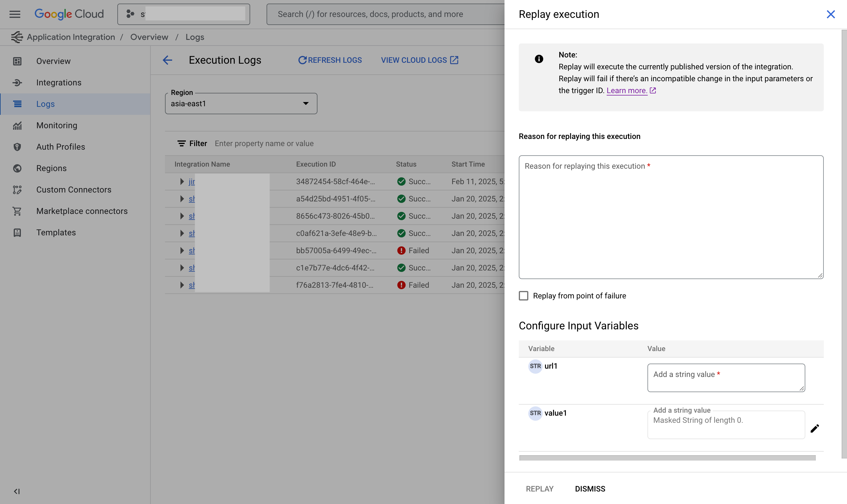The height and width of the screenshot is (504, 847).
Task: Expand the first execution log row
Action: click(x=182, y=182)
